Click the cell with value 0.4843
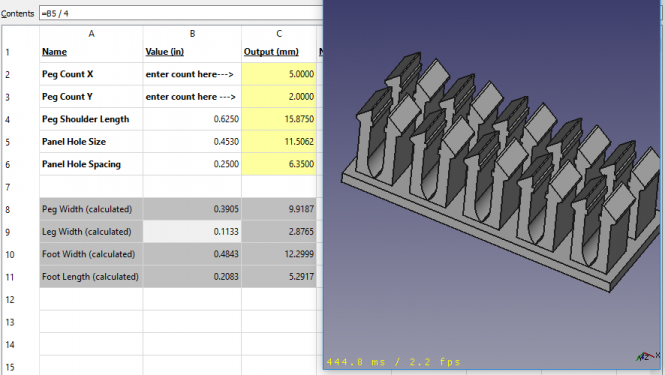665x375 pixels. coord(192,254)
